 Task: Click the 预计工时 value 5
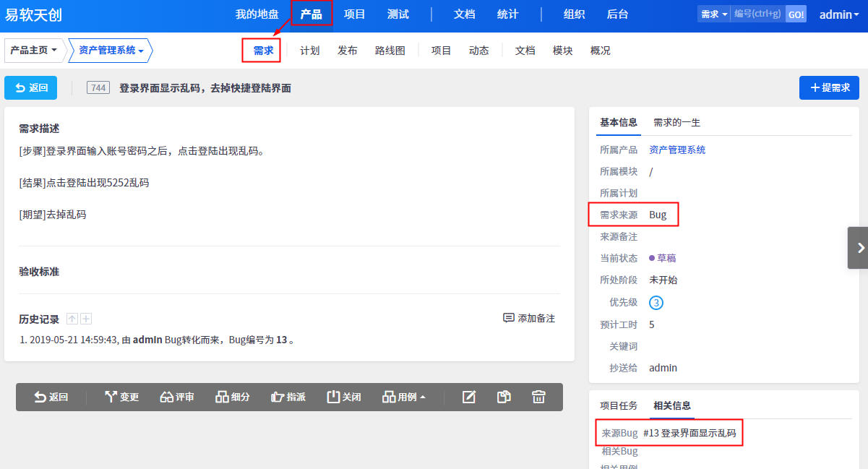click(652, 324)
